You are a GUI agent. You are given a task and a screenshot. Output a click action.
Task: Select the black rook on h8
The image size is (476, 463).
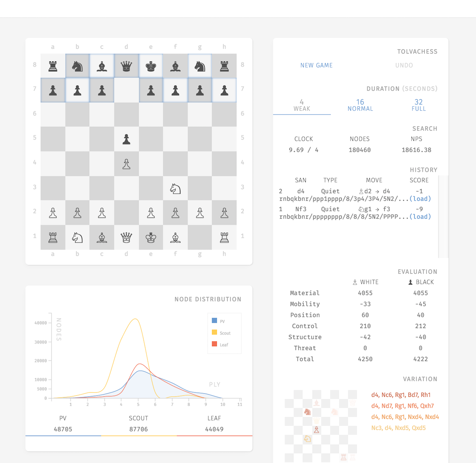(224, 66)
